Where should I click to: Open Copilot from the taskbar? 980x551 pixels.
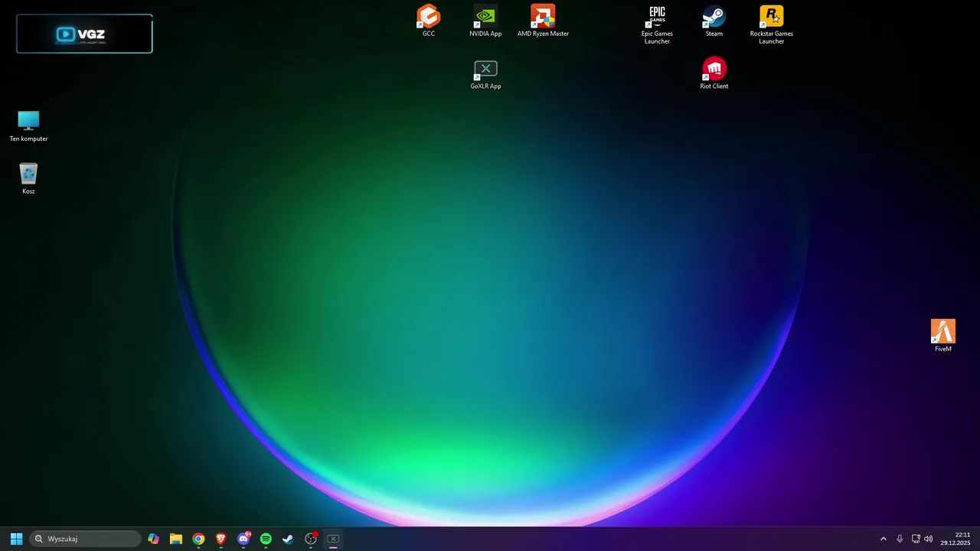click(154, 539)
